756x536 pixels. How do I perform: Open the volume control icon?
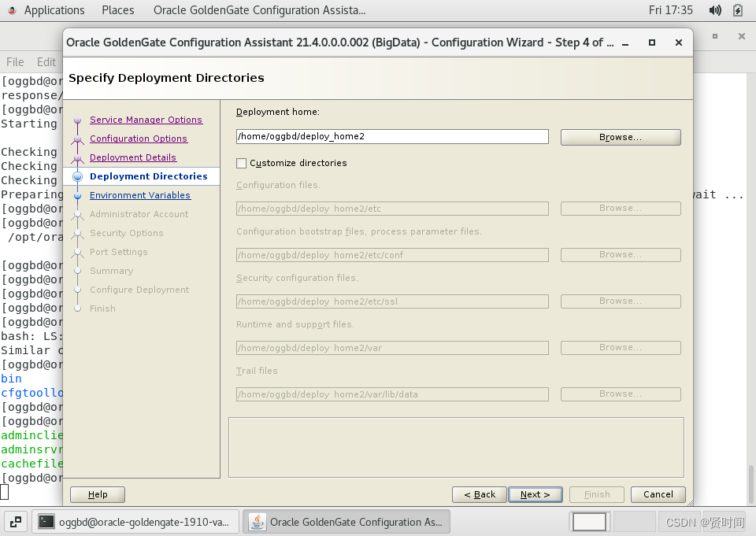715,10
